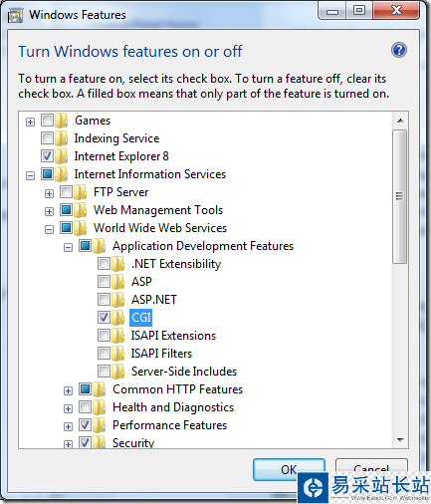Tick the ISAPI Extensions checkbox
This screenshot has width=431, height=504.
point(104,336)
